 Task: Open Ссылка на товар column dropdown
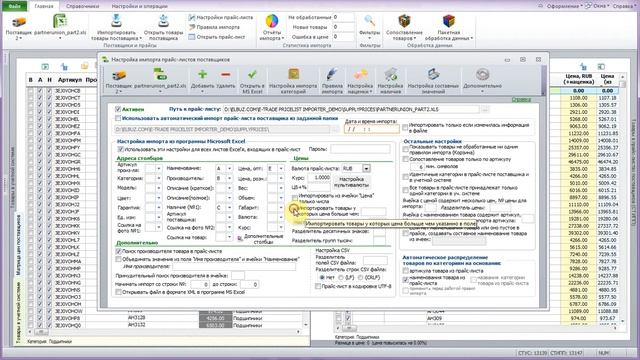tap(230, 237)
